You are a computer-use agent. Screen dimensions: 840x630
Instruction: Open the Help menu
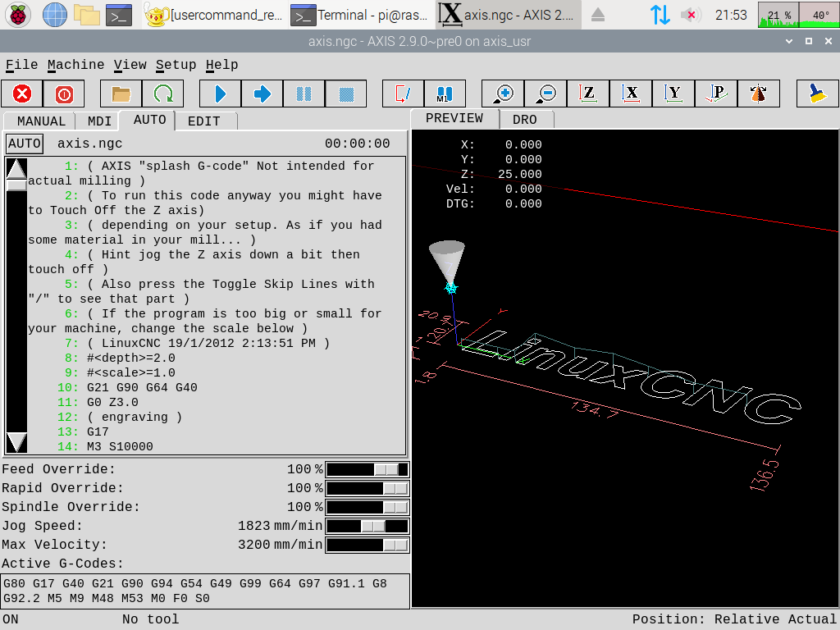221,65
